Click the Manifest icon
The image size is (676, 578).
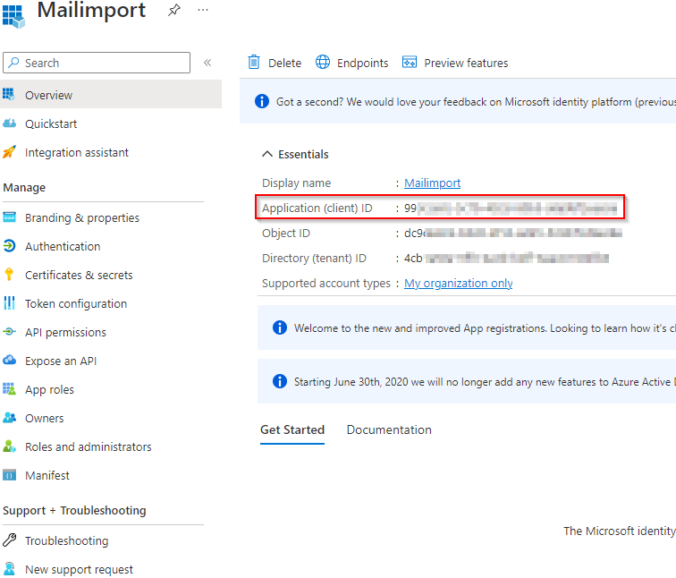coord(9,475)
